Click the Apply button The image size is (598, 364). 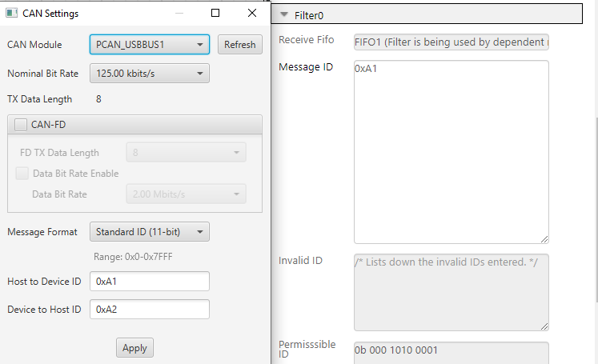coord(134,348)
